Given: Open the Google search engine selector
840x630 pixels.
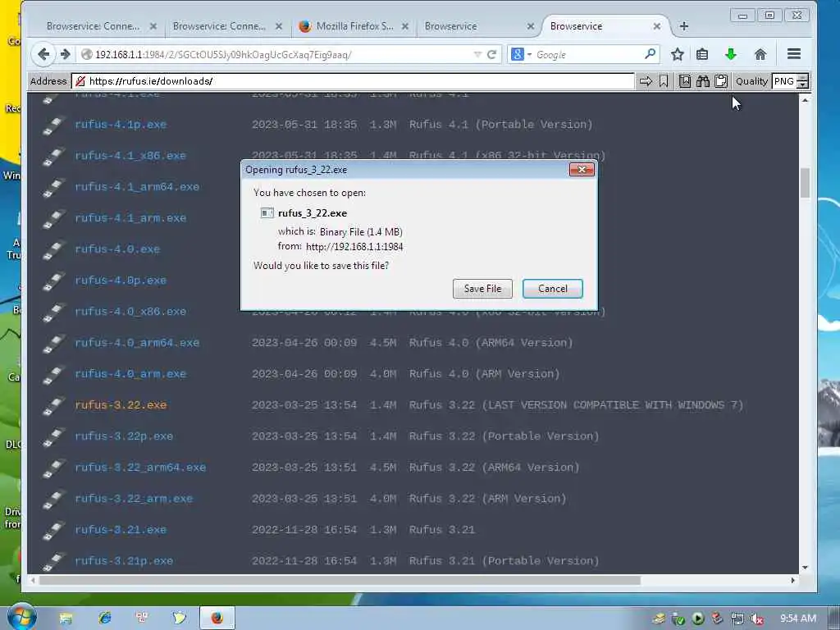Looking at the screenshot, I should 521,54.
